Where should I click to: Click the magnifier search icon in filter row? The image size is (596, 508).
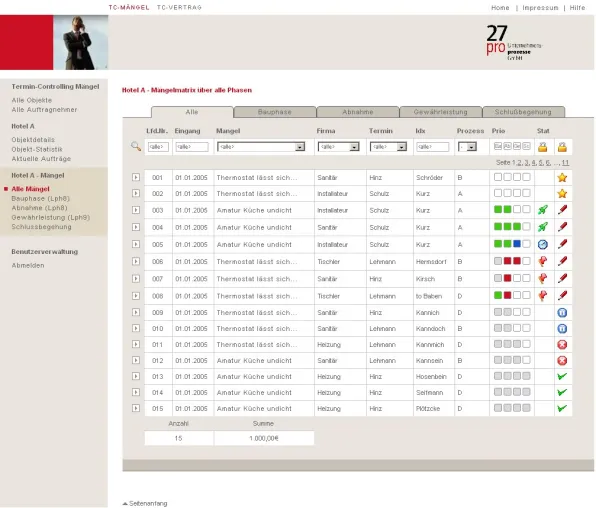tap(136, 146)
